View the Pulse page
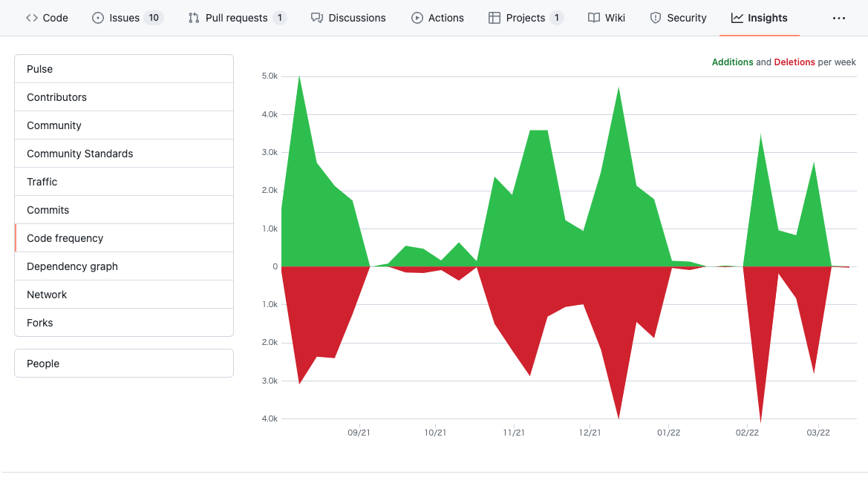 click(x=39, y=68)
